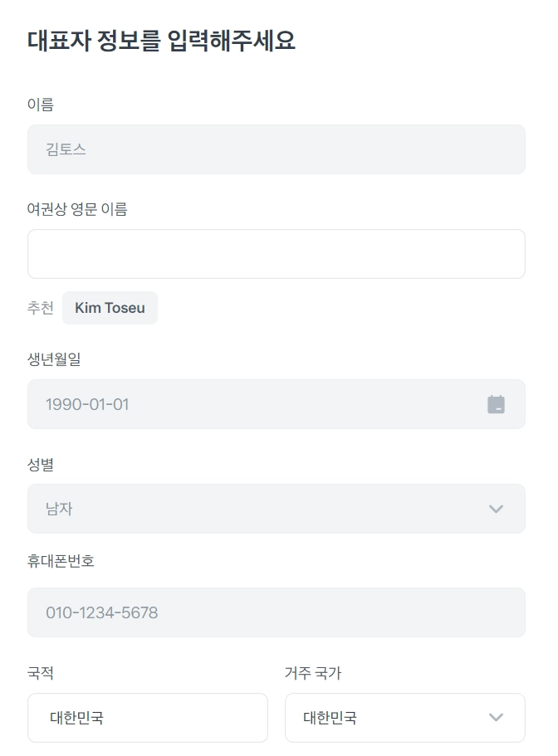Screen dimensions: 558x756
Task: Click the calendar icon in birthdate field
Action: pyautogui.click(x=496, y=405)
